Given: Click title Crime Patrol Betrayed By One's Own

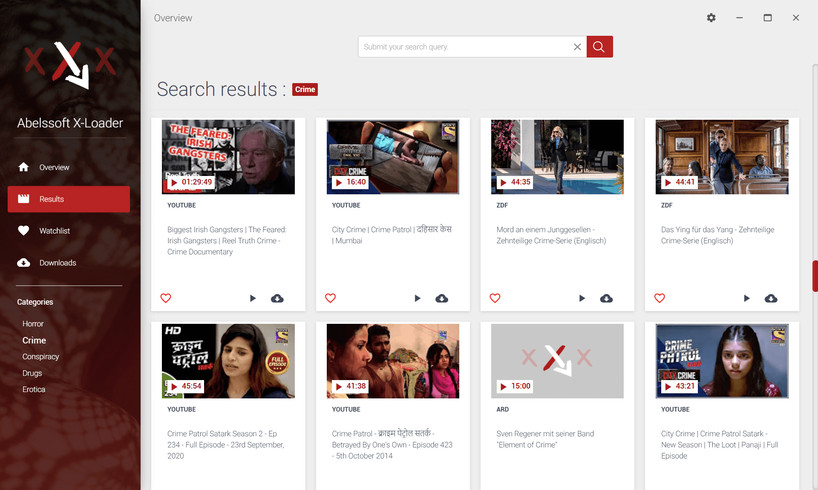Looking at the screenshot, I should tap(392, 445).
